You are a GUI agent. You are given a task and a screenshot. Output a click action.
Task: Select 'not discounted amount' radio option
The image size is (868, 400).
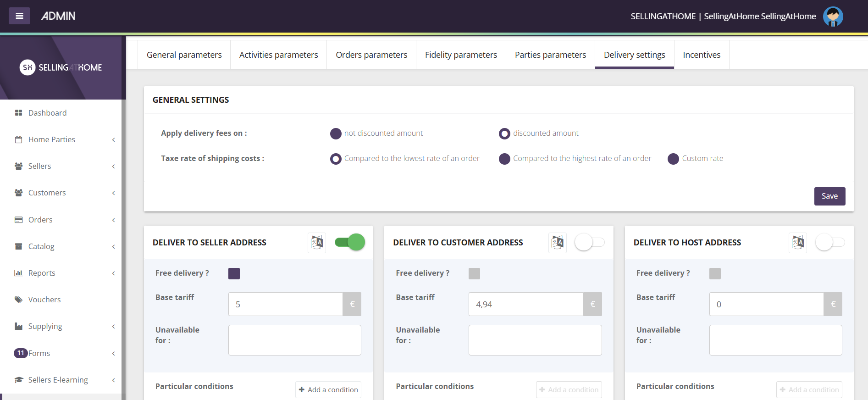point(336,133)
